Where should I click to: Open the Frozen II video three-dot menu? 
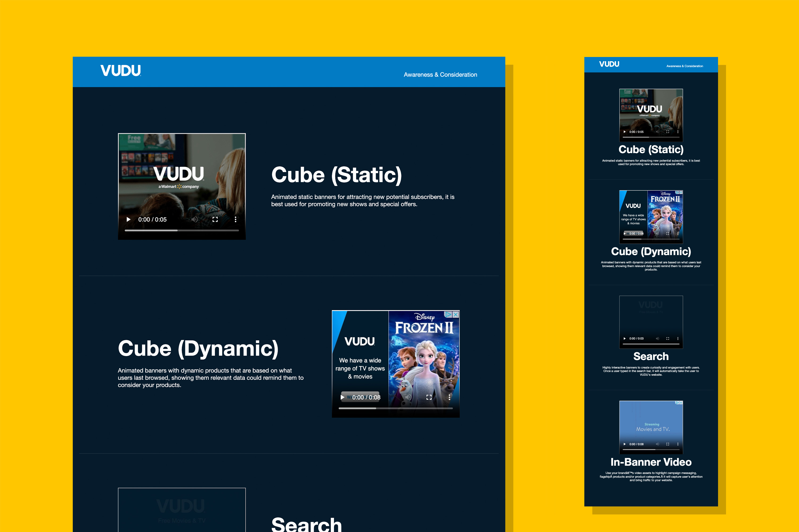pyautogui.click(x=450, y=397)
